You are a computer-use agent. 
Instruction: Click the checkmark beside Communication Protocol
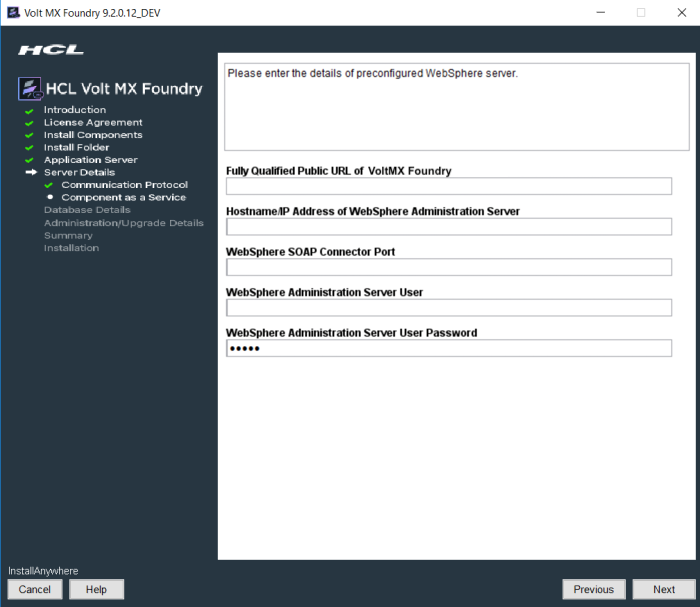click(49, 185)
